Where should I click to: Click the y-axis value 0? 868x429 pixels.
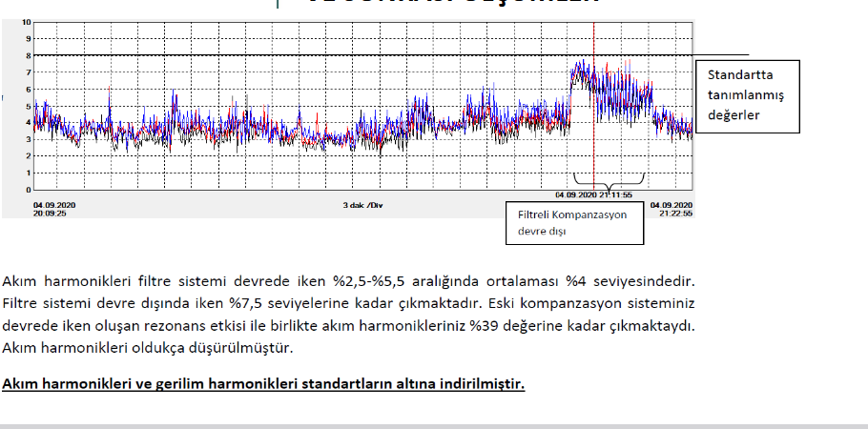(x=29, y=190)
